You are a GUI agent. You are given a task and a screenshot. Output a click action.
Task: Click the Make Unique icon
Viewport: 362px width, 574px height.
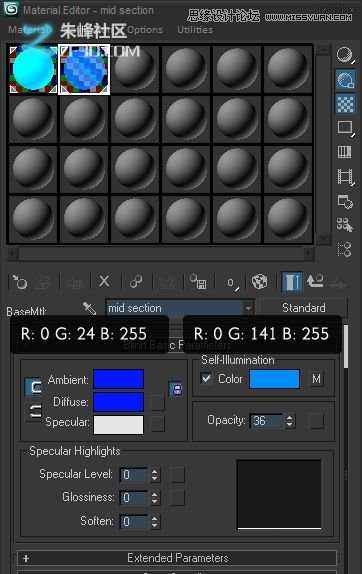167,282
